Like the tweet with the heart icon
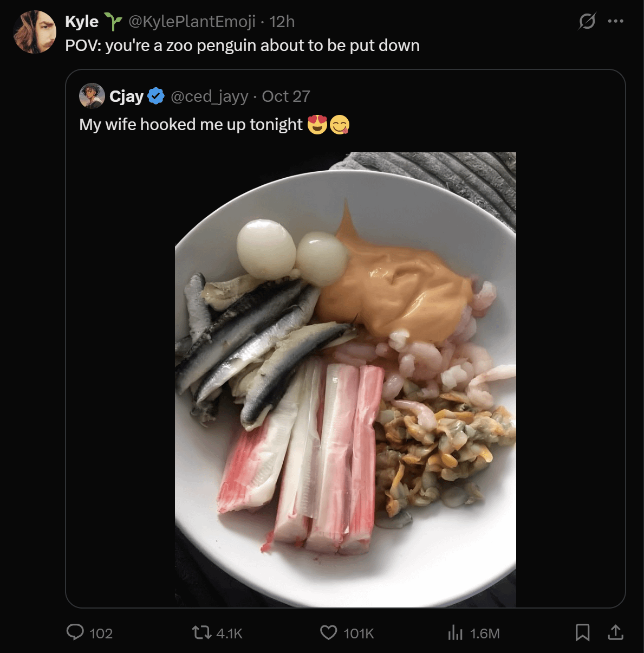The height and width of the screenshot is (653, 644). (328, 632)
